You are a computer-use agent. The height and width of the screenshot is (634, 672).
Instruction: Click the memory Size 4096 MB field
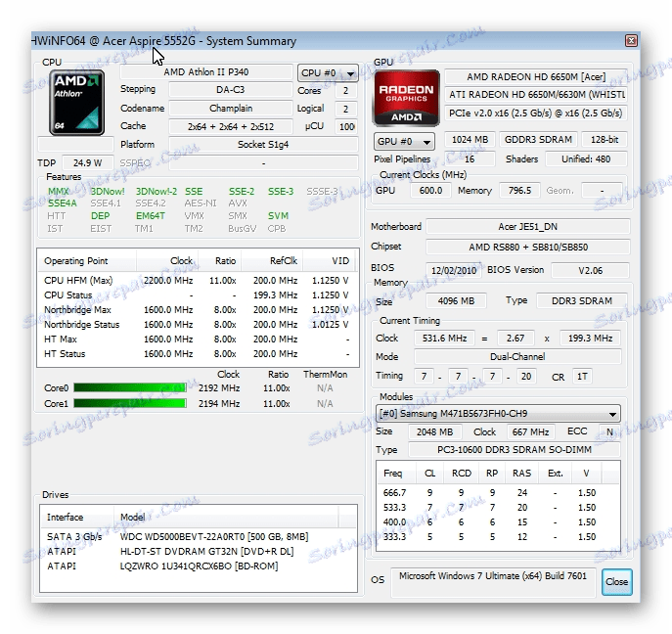[x=456, y=301]
